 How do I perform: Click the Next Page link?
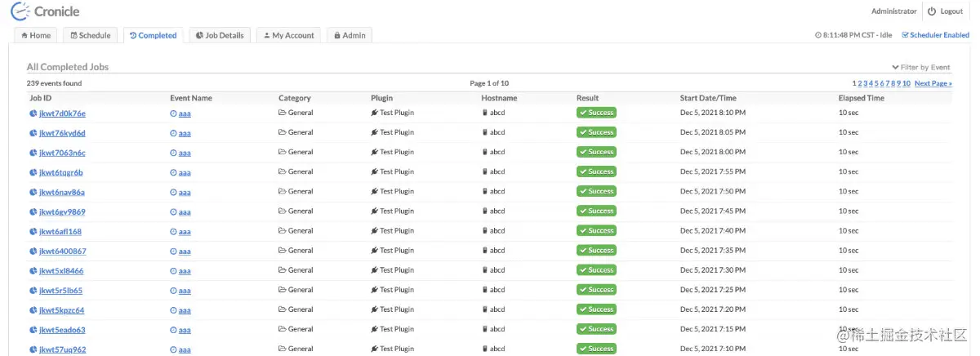933,83
